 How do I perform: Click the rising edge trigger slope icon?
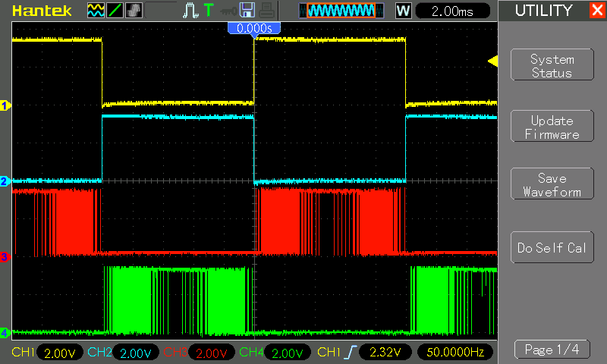[350, 353]
